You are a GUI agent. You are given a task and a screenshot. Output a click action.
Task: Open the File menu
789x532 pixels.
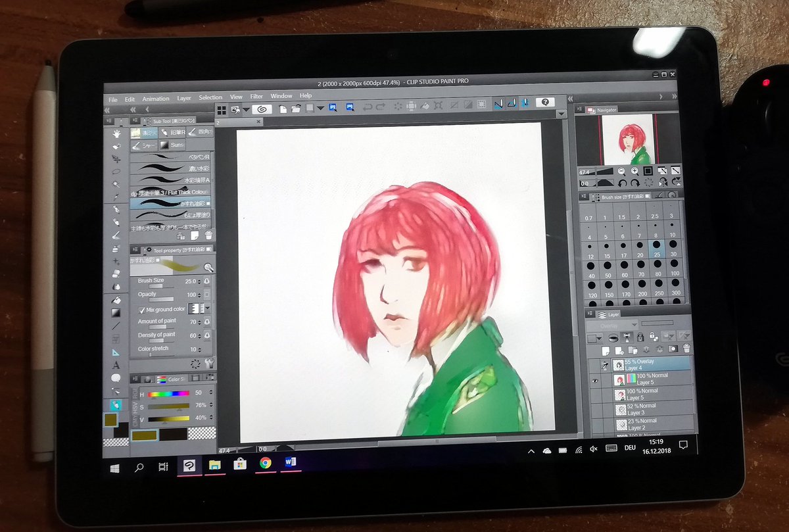coord(113,99)
